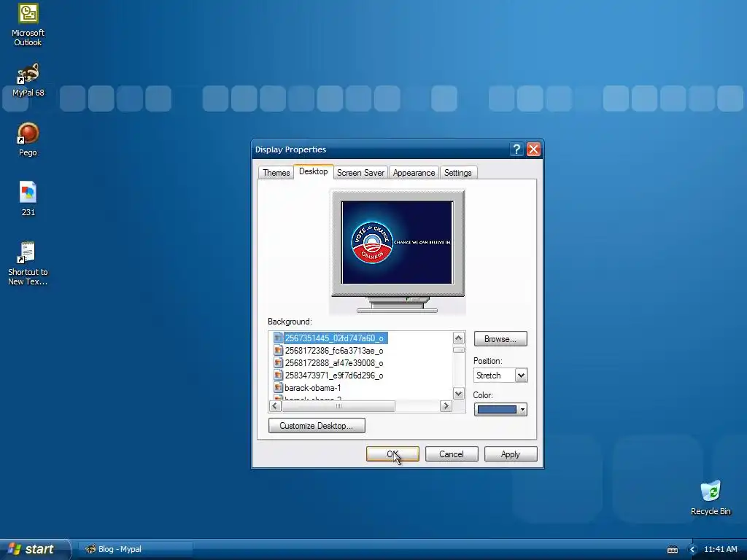Click the file icon beside 2583473971_e9f7d6d296_o
Image resolution: width=747 pixels, height=560 pixels.
tap(278, 376)
